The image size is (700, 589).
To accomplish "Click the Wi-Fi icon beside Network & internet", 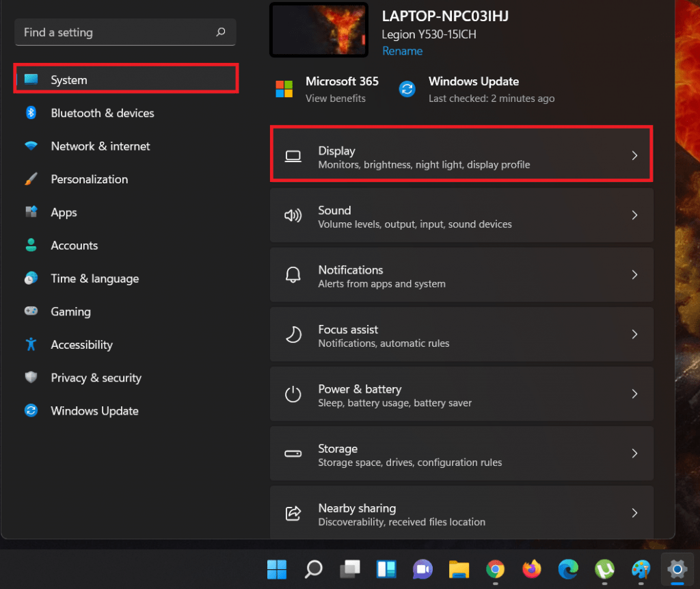I will (x=31, y=146).
